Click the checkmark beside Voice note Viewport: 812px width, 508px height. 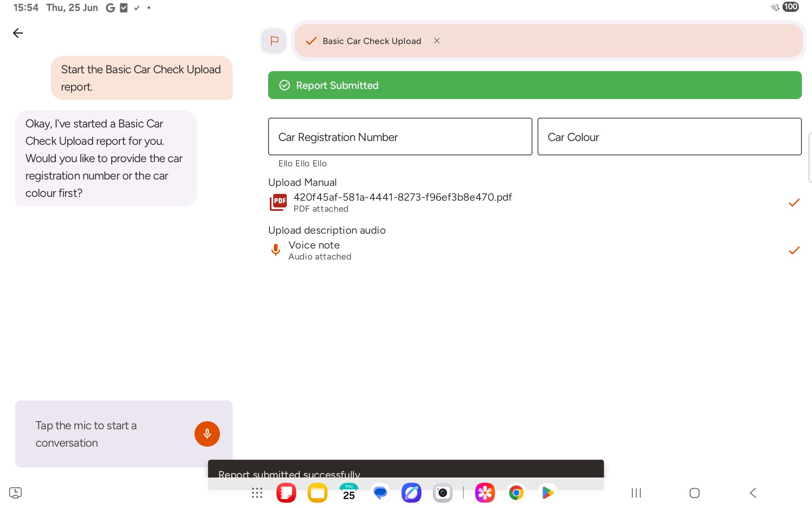[x=794, y=251]
